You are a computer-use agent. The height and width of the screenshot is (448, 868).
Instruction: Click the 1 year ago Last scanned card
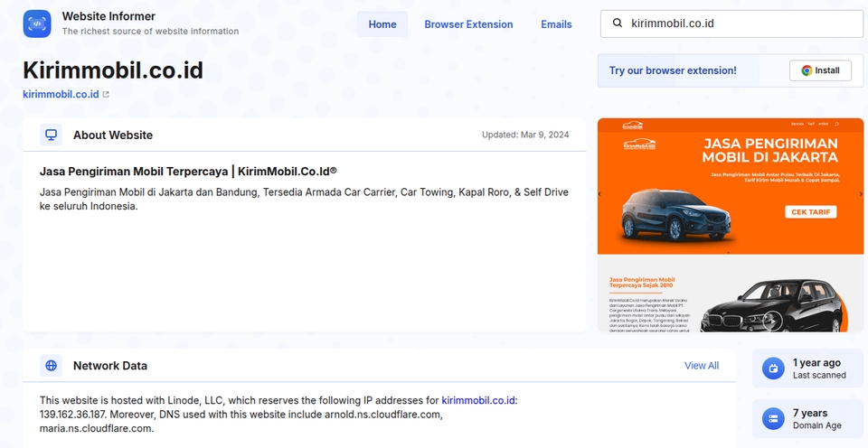807,369
